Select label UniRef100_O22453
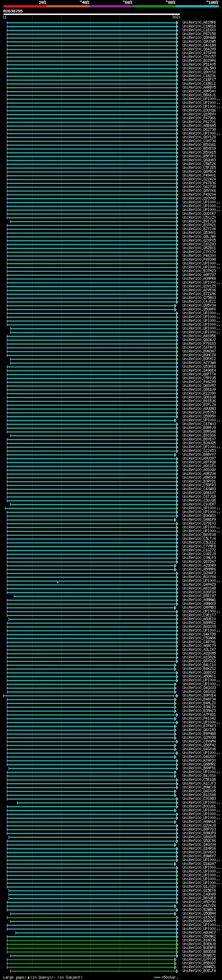The image size is (222, 980). [x=199, y=451]
